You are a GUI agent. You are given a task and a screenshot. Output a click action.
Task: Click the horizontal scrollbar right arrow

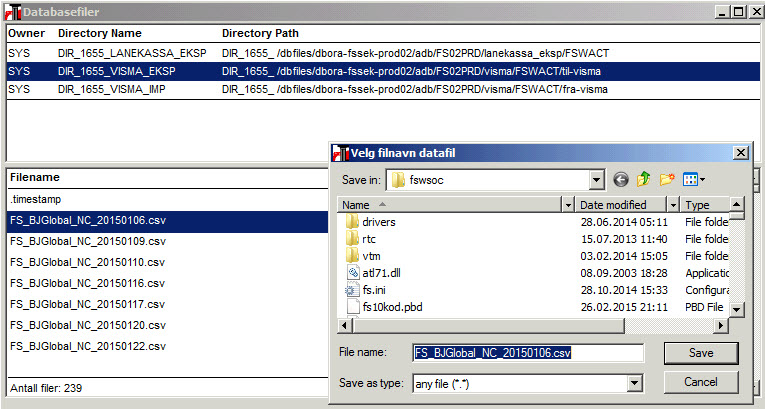click(x=721, y=326)
